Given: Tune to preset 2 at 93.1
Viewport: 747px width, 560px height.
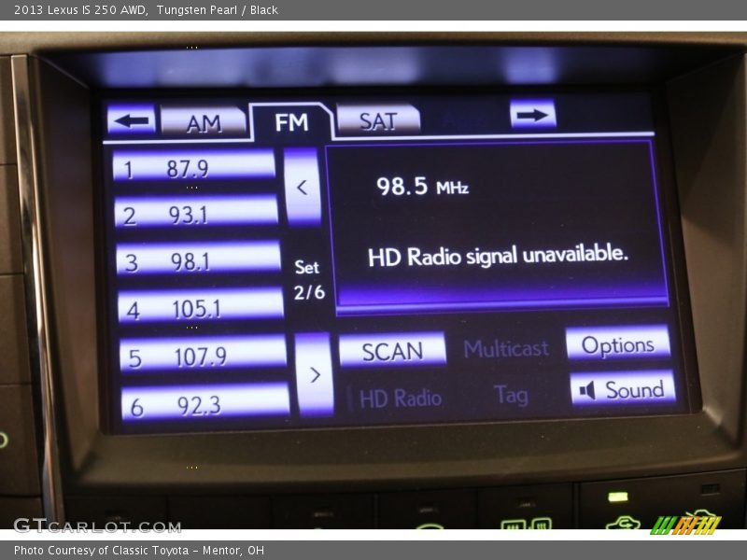Looking at the screenshot, I should (196, 213).
